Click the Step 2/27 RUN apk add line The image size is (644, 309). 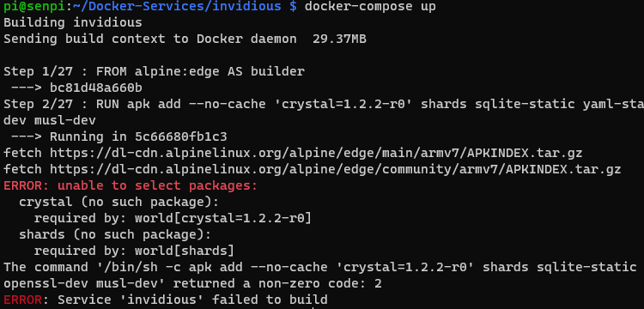click(x=324, y=104)
